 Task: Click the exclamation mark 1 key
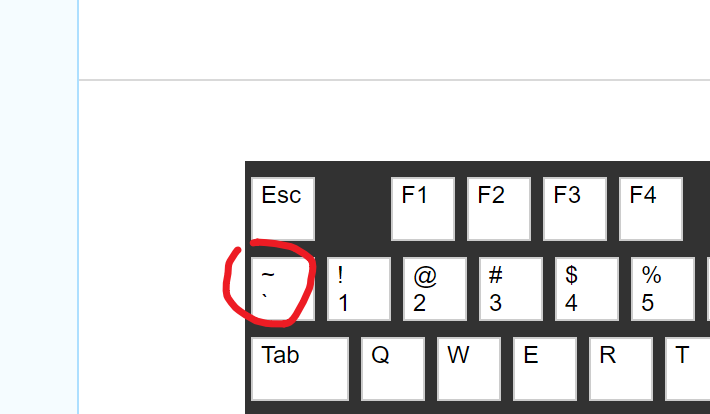pos(359,289)
